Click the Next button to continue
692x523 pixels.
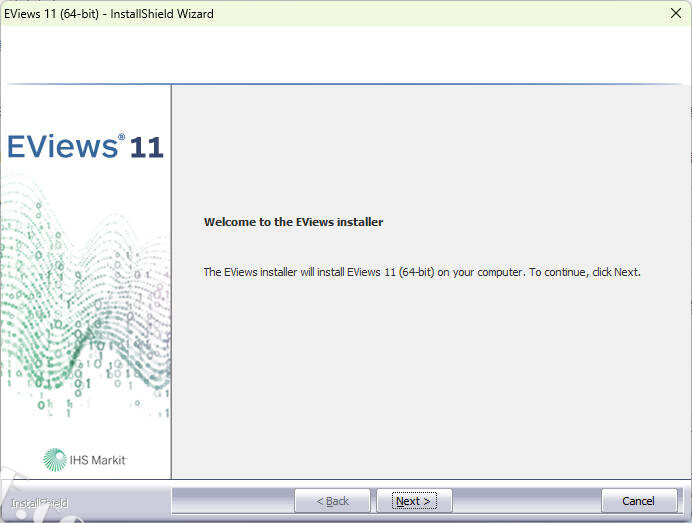(x=413, y=501)
